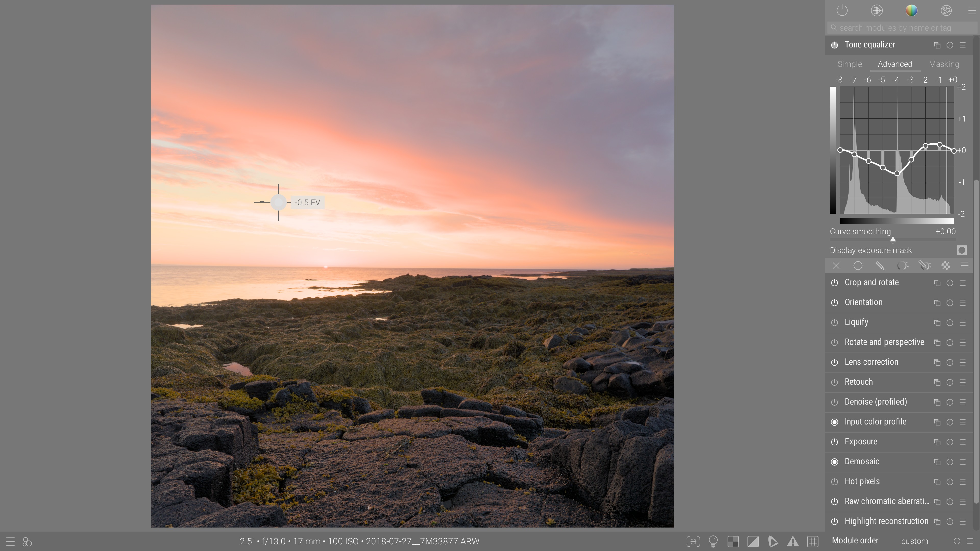980x551 pixels.
Task: Create new Tone equalizer instance
Action: 937,45
